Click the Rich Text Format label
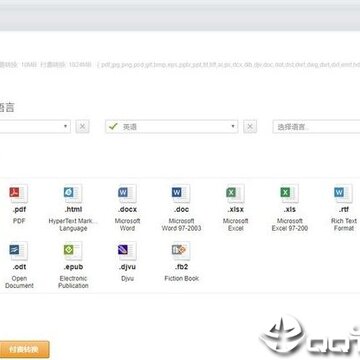The width and height of the screenshot is (360, 360). point(344,225)
